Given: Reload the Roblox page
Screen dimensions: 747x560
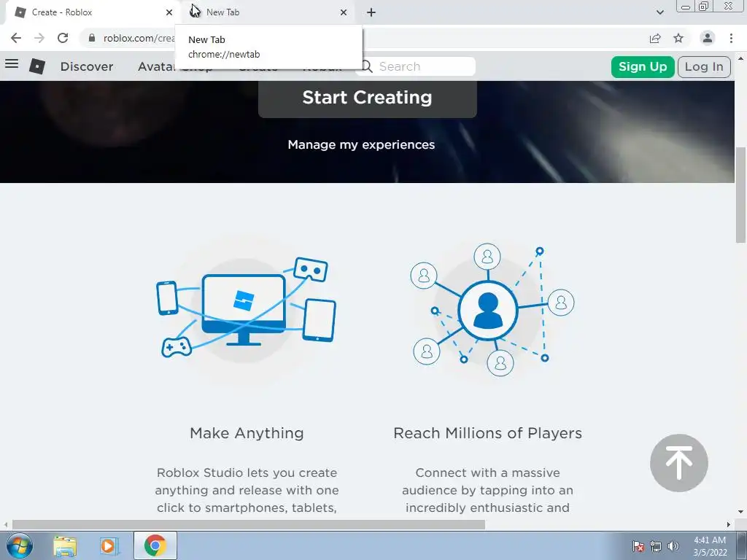Looking at the screenshot, I should 63,38.
